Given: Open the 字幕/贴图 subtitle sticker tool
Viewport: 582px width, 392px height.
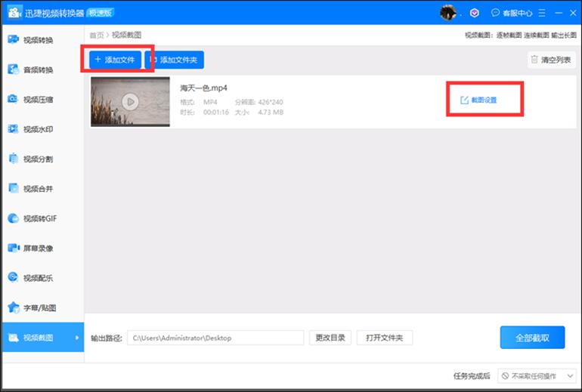Looking at the screenshot, I should coord(38,307).
